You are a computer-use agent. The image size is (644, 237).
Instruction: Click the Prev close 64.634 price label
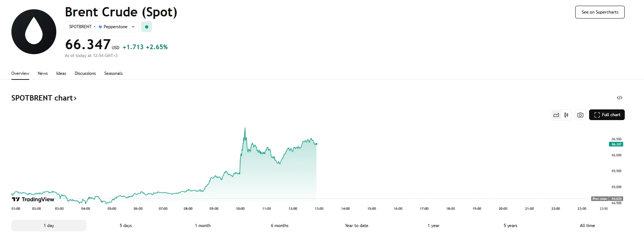(607, 199)
